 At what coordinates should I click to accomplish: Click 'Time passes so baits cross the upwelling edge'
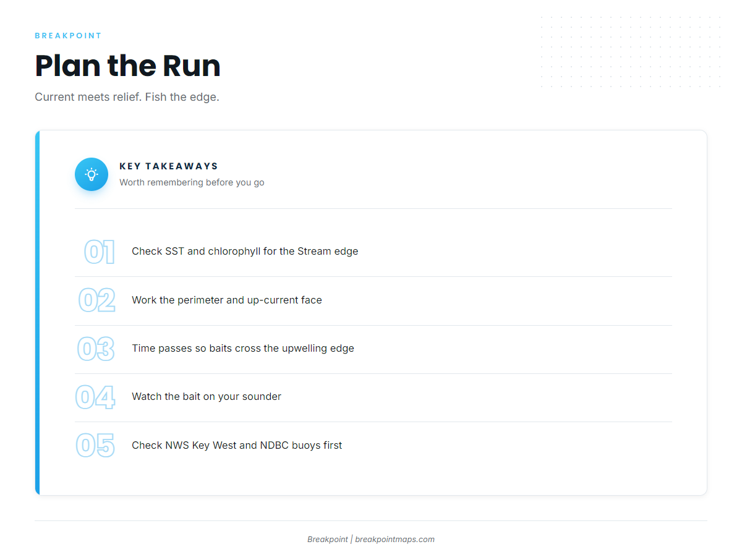coord(243,348)
